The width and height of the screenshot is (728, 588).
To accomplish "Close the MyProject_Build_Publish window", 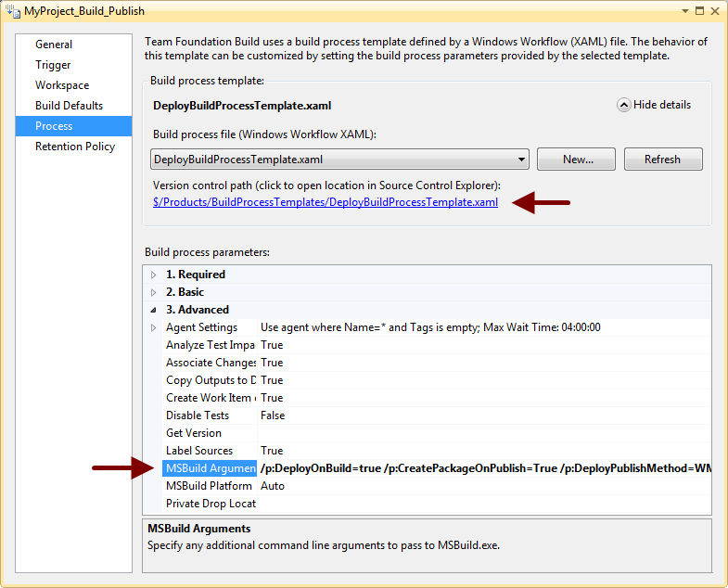I will coord(715,11).
